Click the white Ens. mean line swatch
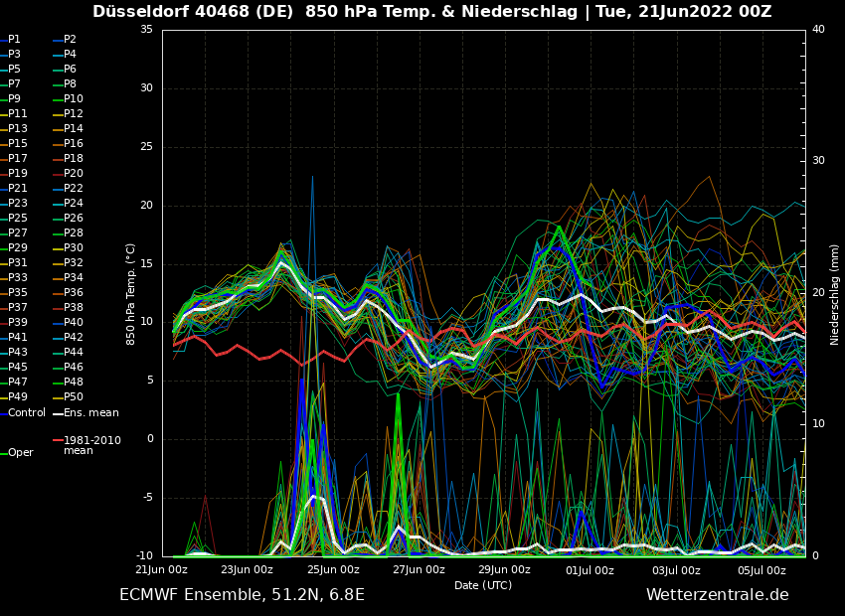This screenshot has height=616, width=845. (x=57, y=413)
